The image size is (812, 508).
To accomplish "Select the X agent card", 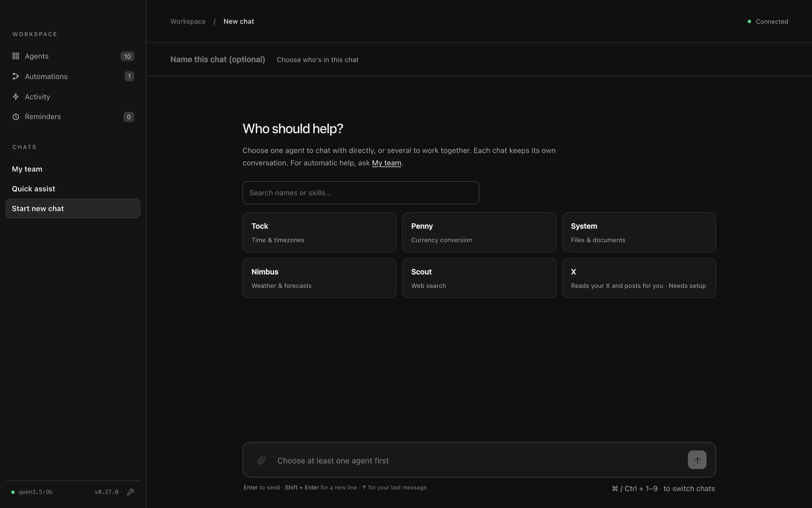I will [639, 278].
